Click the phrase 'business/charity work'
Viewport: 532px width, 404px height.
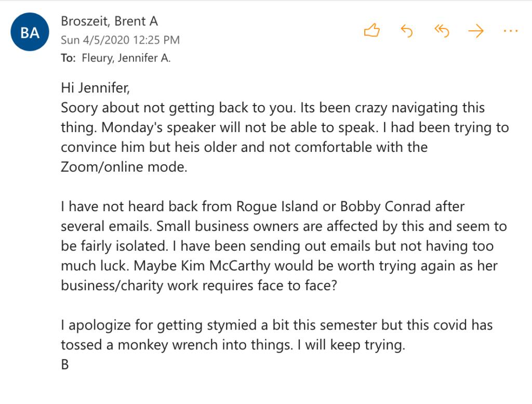136,285
